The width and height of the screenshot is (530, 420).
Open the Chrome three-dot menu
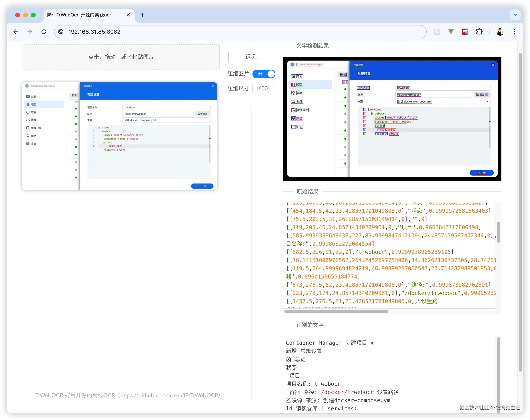point(514,32)
